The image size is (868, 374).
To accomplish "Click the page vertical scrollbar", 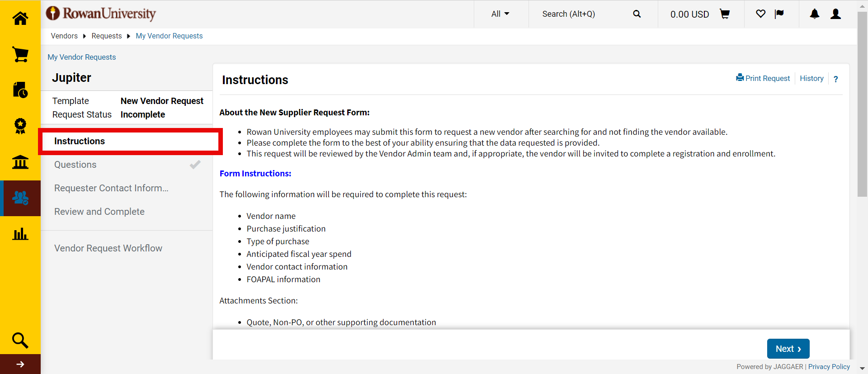I will [x=862, y=104].
